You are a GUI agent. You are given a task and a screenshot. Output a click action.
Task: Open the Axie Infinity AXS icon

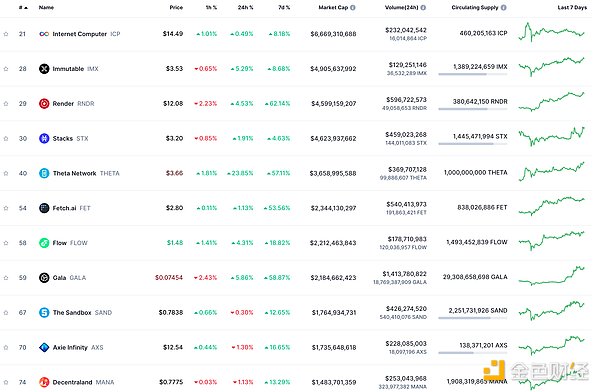44,348
